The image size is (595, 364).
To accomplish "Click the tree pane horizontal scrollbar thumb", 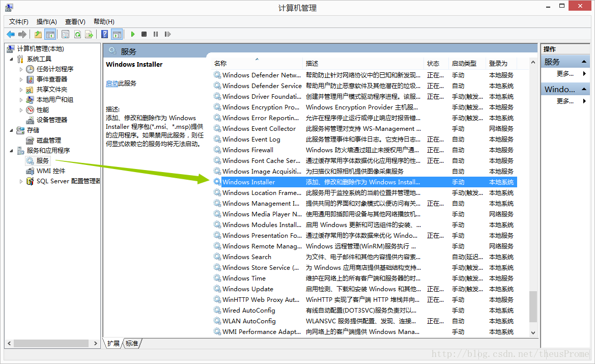I will pos(51,344).
